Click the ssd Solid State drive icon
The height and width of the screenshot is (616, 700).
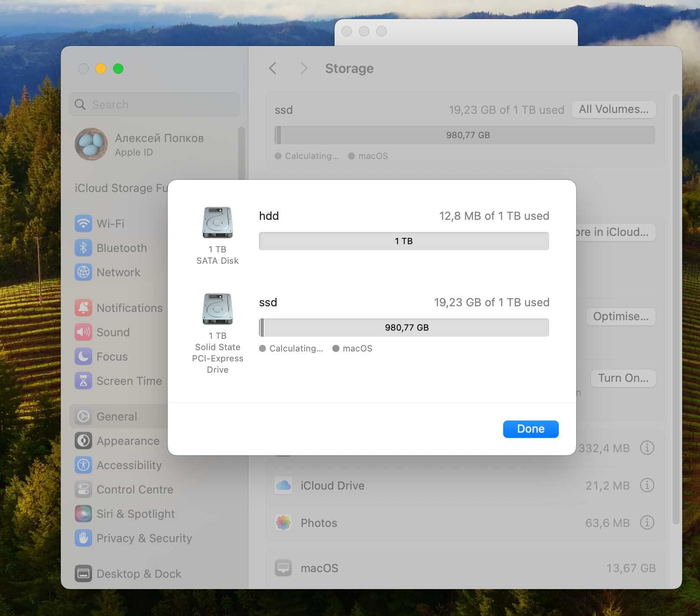point(218,309)
